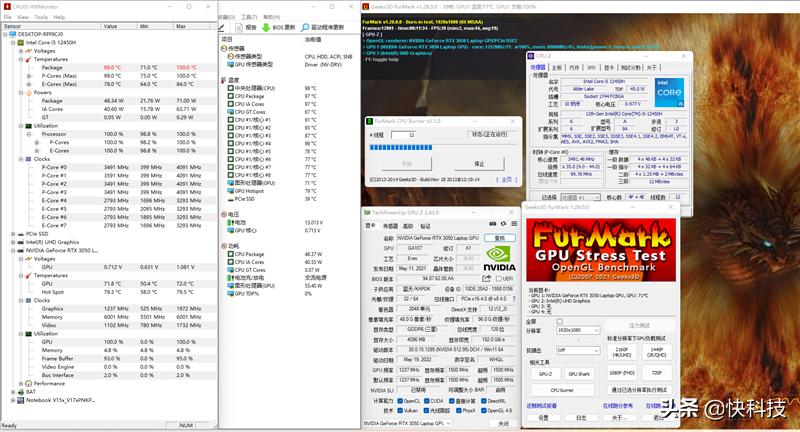800x432 pixels.
Task: Click the thermometer icon beside CPU Temperatures
Action: click(x=29, y=59)
